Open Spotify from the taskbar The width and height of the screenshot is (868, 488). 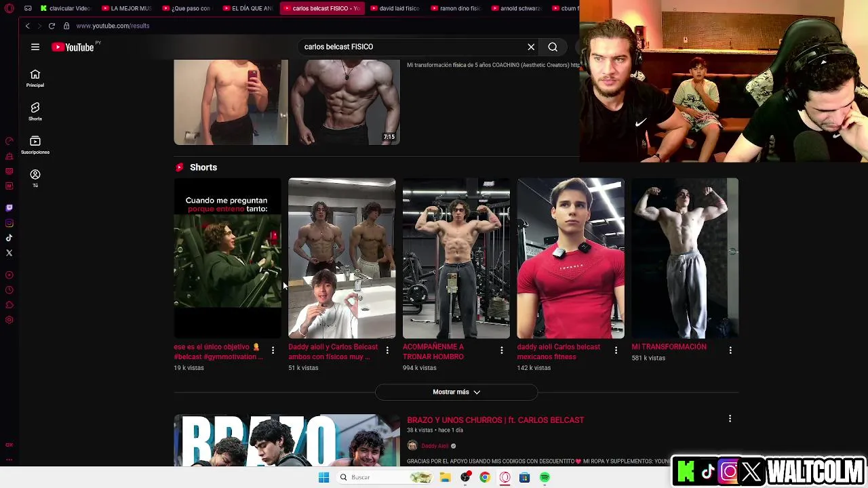pyautogui.click(x=545, y=477)
